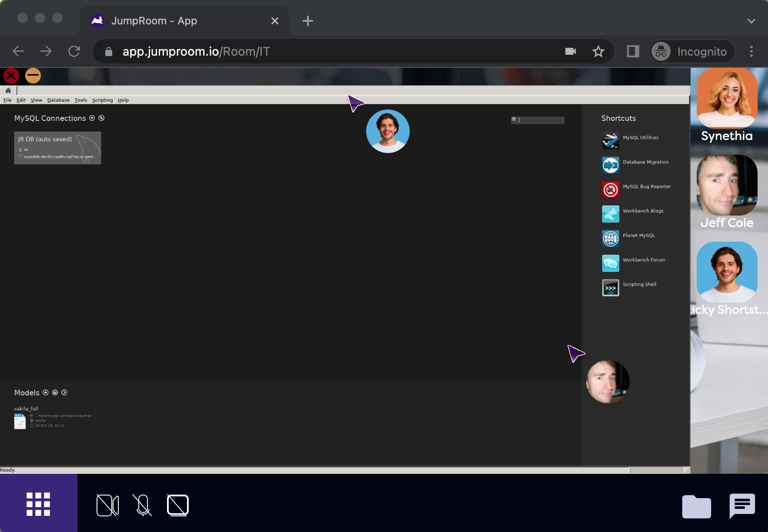
Task: Click the Scripting Shell label
Action: click(639, 284)
